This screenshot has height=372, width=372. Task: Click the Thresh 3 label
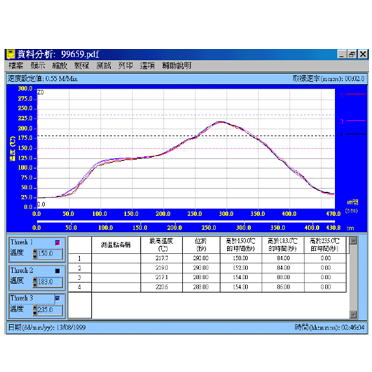coord(22,298)
